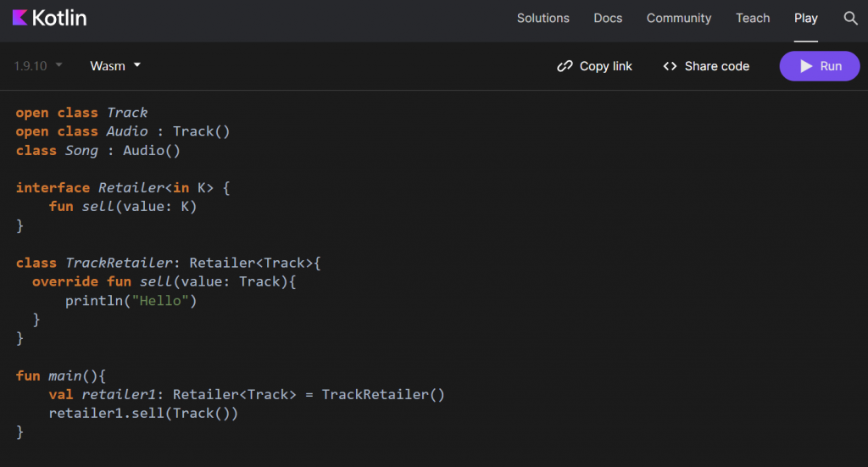Run the code with the Run button

(x=819, y=66)
